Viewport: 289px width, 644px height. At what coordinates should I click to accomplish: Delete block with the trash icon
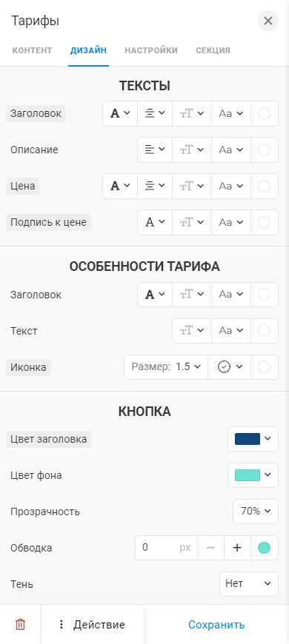click(x=20, y=625)
